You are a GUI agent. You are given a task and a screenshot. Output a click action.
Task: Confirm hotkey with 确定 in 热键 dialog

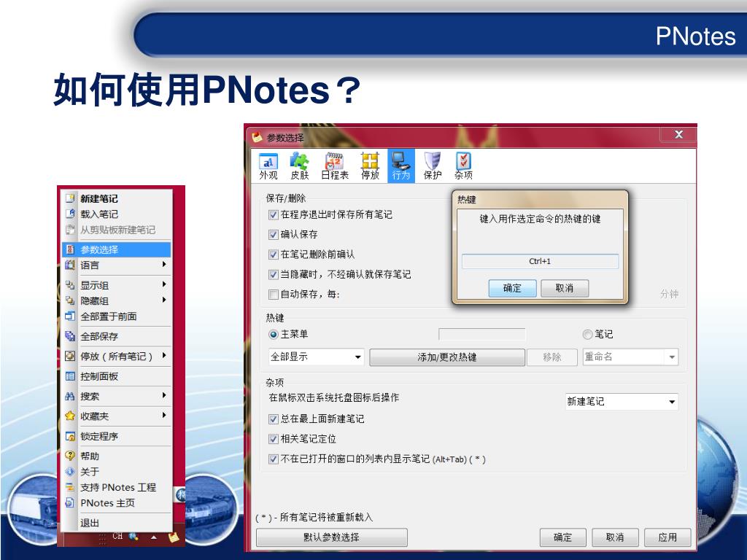click(x=513, y=288)
